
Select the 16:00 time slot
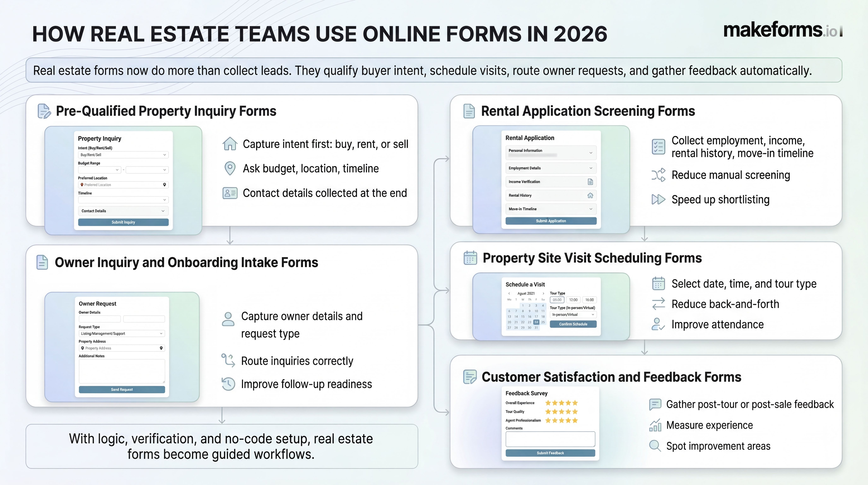pyautogui.click(x=589, y=300)
